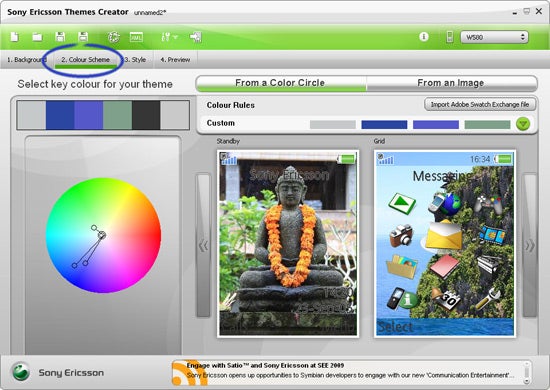Select the violet swatch in the Custom row
The image size is (550, 390).
(436, 125)
